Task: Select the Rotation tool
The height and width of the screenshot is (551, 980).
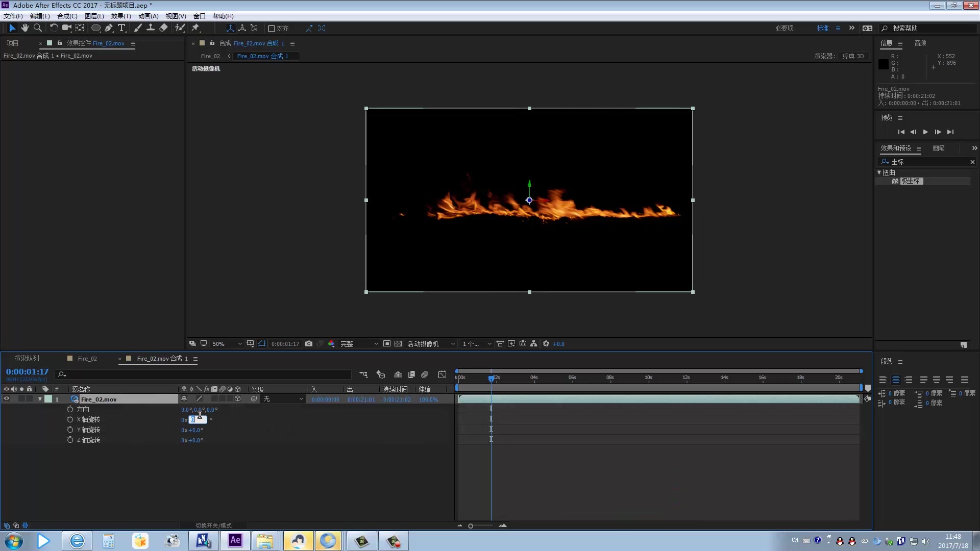Action: tap(54, 28)
